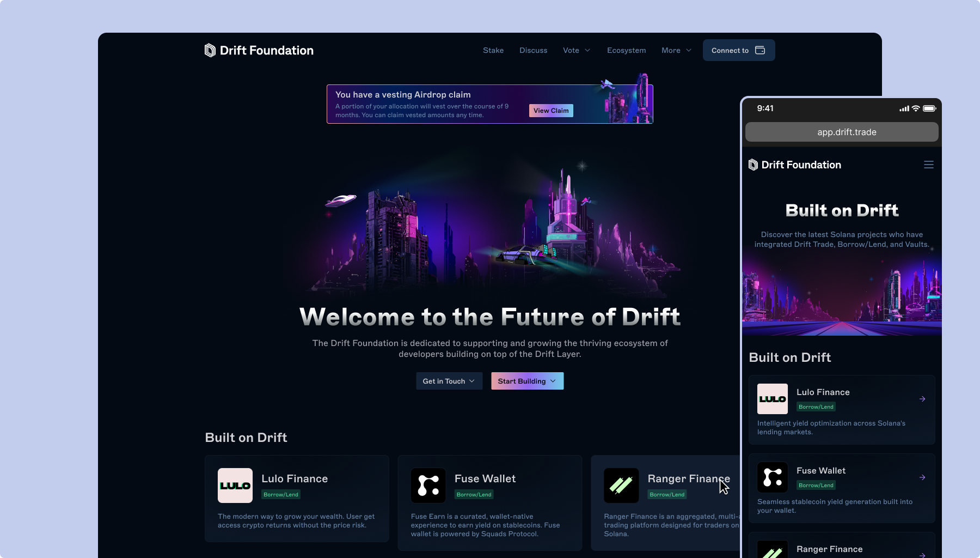The width and height of the screenshot is (980, 558).
Task: Click 'Ranger Finance is an aggregated' description text
Action: click(x=672, y=525)
